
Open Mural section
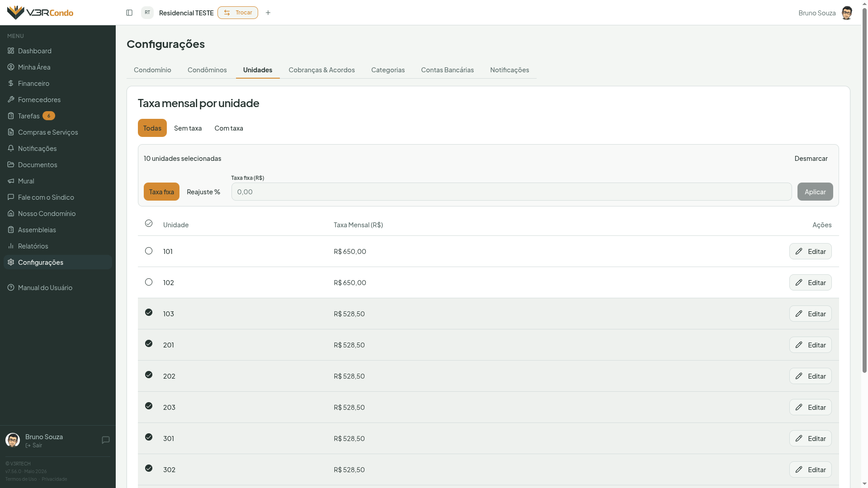[58, 181]
